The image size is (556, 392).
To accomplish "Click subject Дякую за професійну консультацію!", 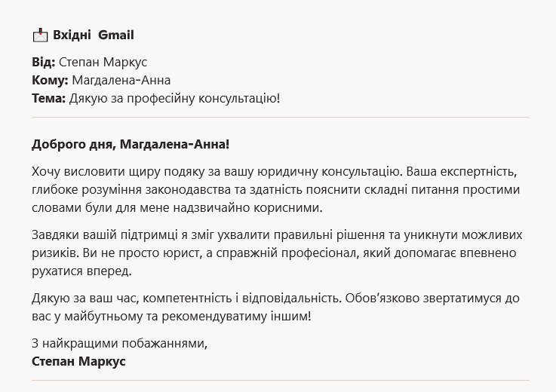I will (174, 98).
